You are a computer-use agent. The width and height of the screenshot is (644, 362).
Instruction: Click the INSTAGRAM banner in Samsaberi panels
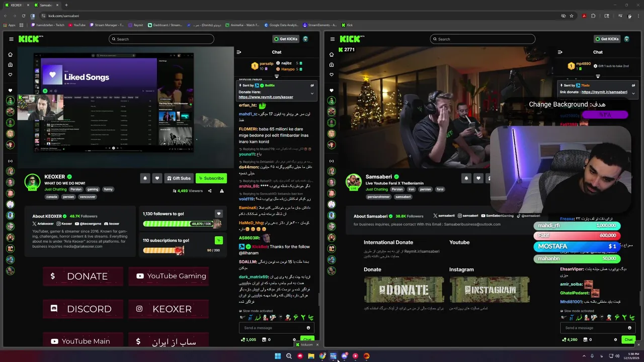coord(490,290)
